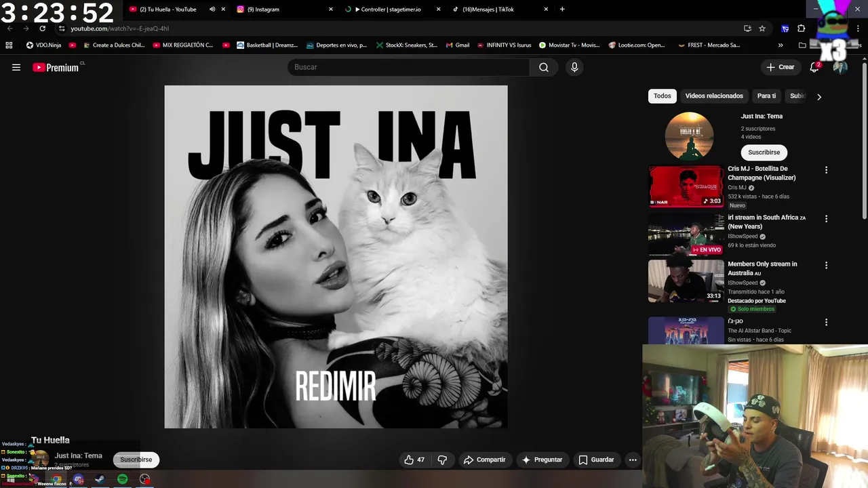Screen dimensions: 868x488
Task: Open options for Cris MJ Botellita video
Action: click(x=826, y=170)
